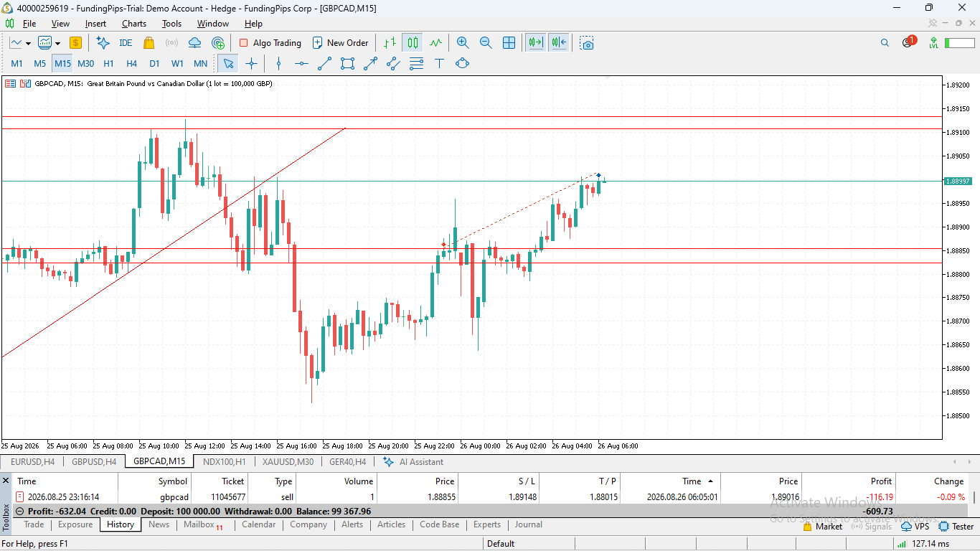Image resolution: width=980 pixels, height=551 pixels.
Task: Click the copy trading radar icon
Action: (218, 43)
